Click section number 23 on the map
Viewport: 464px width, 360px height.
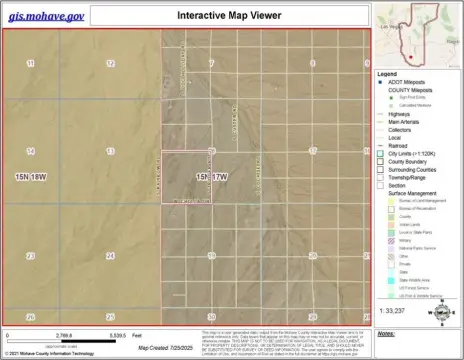pos(30,256)
